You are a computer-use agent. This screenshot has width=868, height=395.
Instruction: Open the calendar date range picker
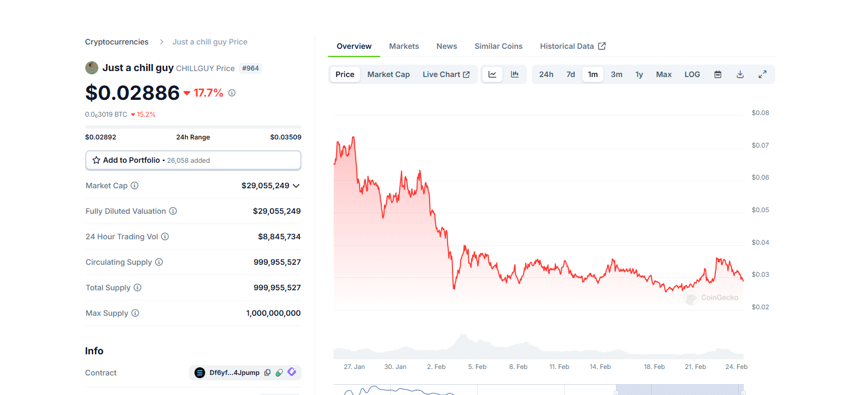pyautogui.click(x=718, y=74)
